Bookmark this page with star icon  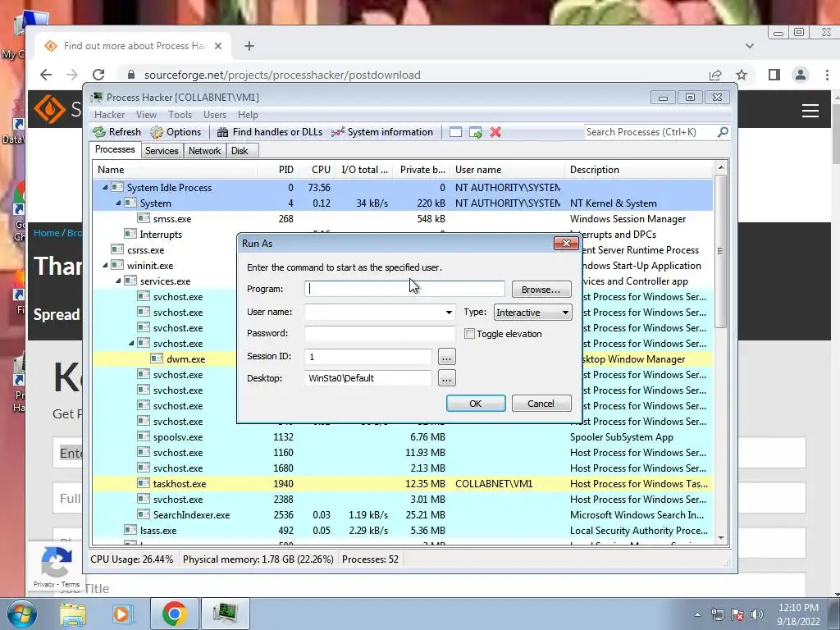tap(742, 75)
